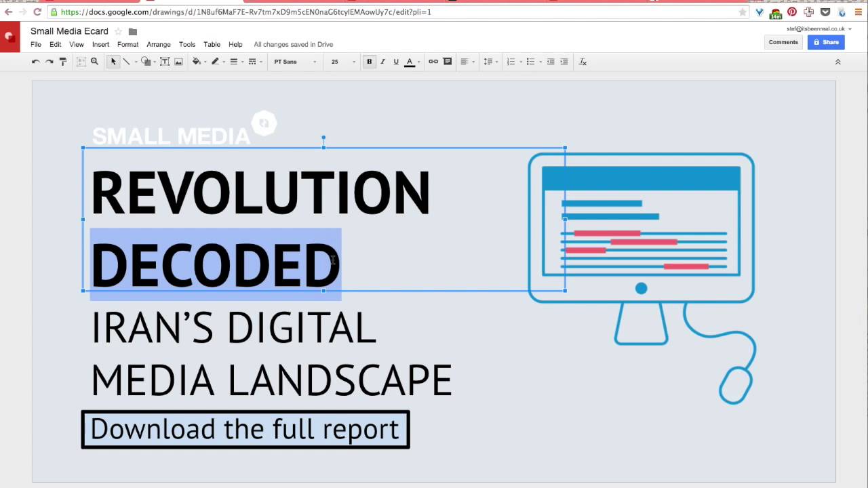Expand the Line tool dropdown arrow
The width and height of the screenshot is (868, 488).
[x=136, y=62]
